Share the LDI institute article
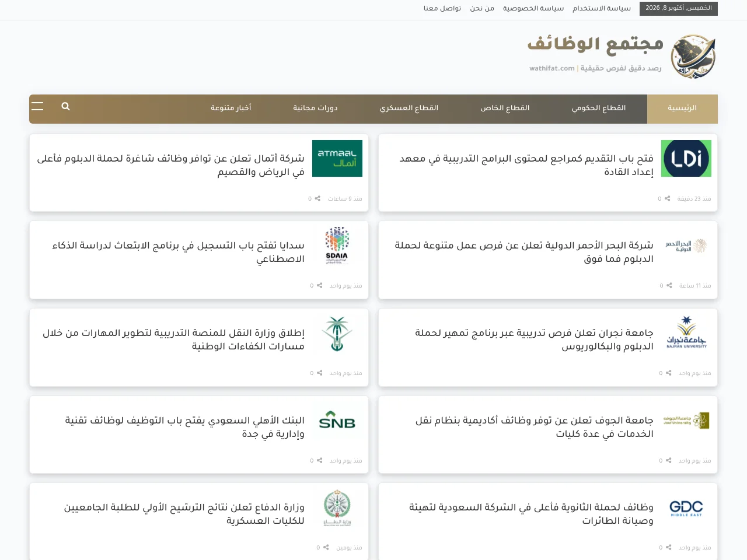 coord(667,198)
